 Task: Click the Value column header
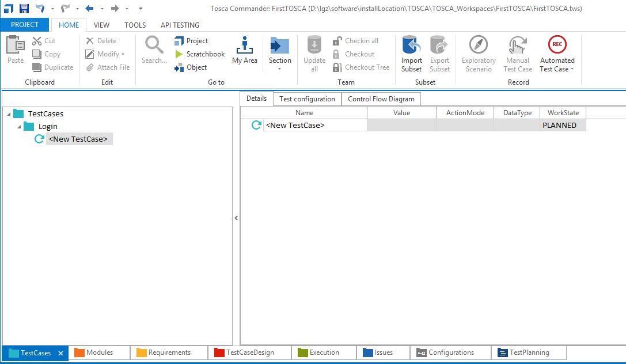401,113
